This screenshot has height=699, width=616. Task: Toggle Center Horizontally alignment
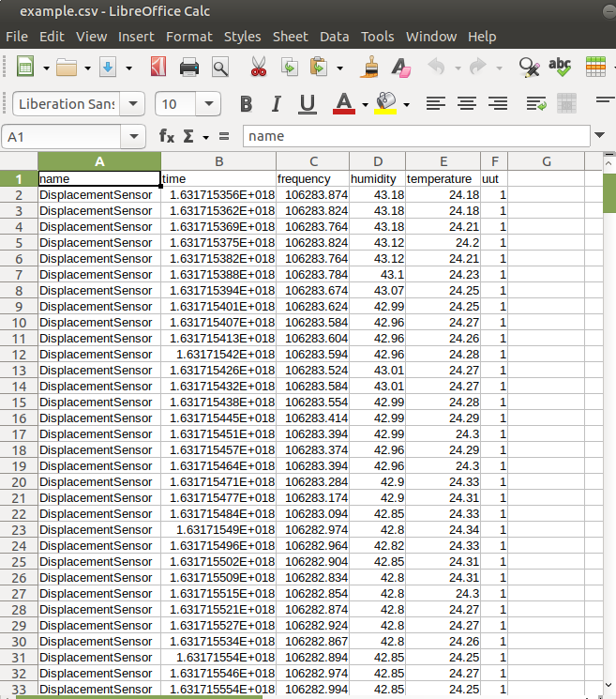467,104
